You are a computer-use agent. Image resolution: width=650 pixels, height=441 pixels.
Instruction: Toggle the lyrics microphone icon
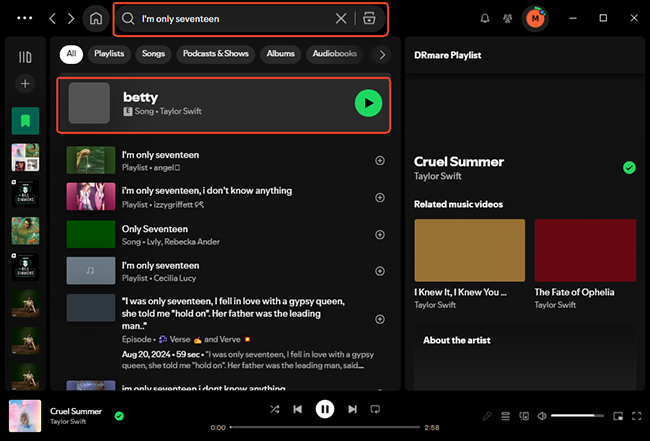point(487,416)
